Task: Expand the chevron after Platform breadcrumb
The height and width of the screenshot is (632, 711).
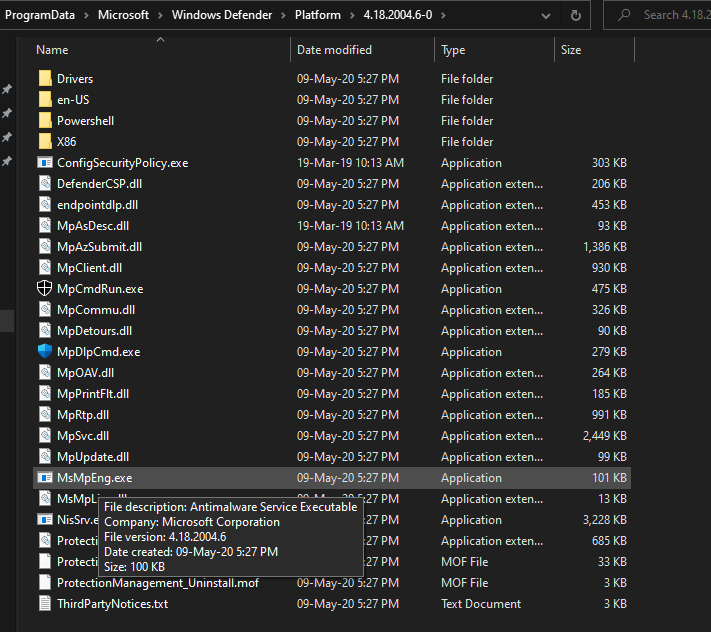Action: (352, 15)
